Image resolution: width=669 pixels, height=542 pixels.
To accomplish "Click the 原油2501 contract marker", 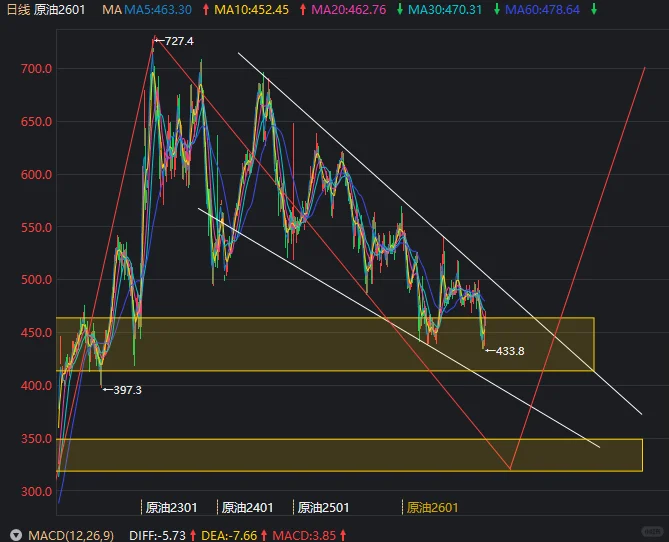I will pos(323,507).
